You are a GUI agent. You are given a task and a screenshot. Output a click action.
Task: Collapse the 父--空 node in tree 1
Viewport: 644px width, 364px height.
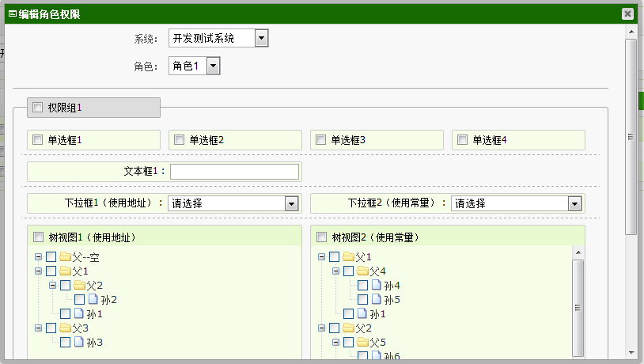click(x=38, y=256)
